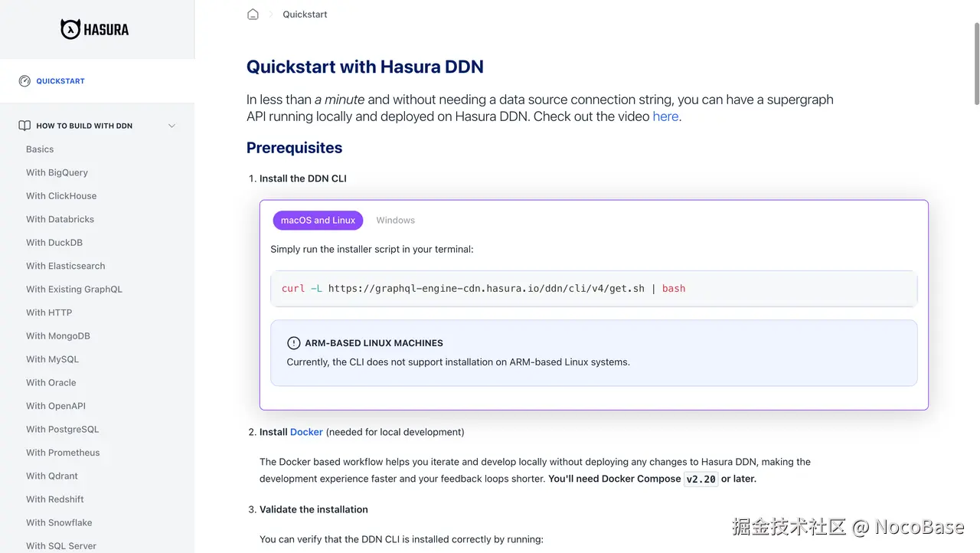Click the Quickstart breadcrumb text

(x=305, y=14)
